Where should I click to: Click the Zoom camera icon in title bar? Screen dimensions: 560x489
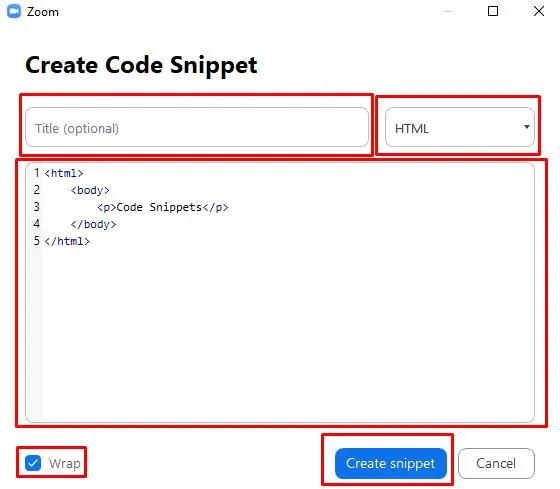pos(14,11)
